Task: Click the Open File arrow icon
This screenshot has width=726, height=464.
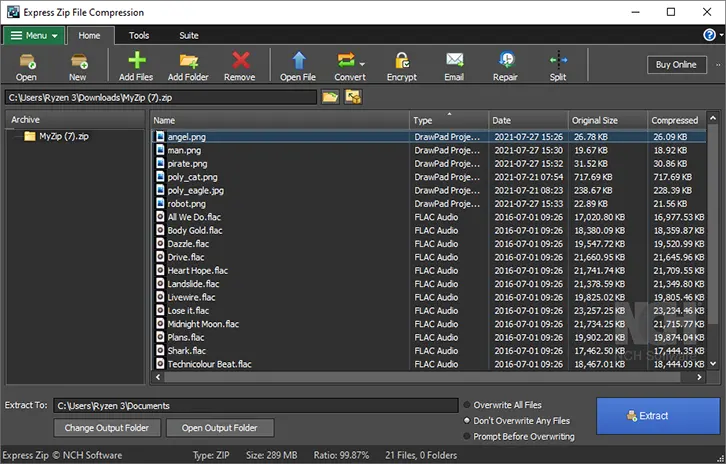Action: [299, 60]
